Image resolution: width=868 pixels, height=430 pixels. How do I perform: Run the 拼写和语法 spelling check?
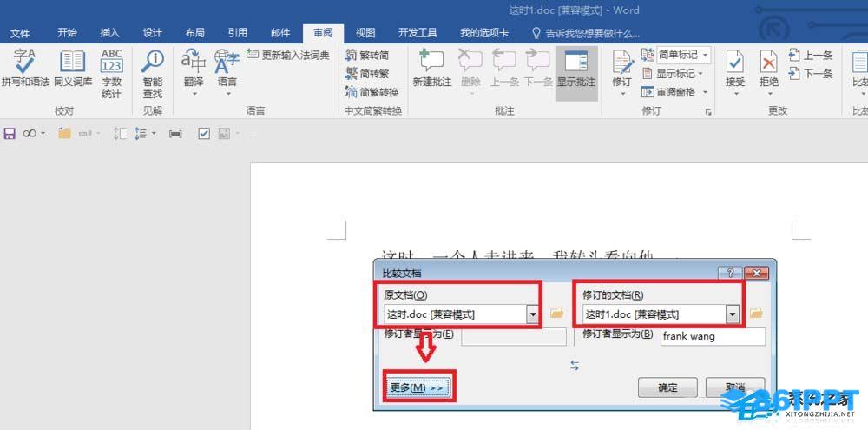click(x=25, y=68)
